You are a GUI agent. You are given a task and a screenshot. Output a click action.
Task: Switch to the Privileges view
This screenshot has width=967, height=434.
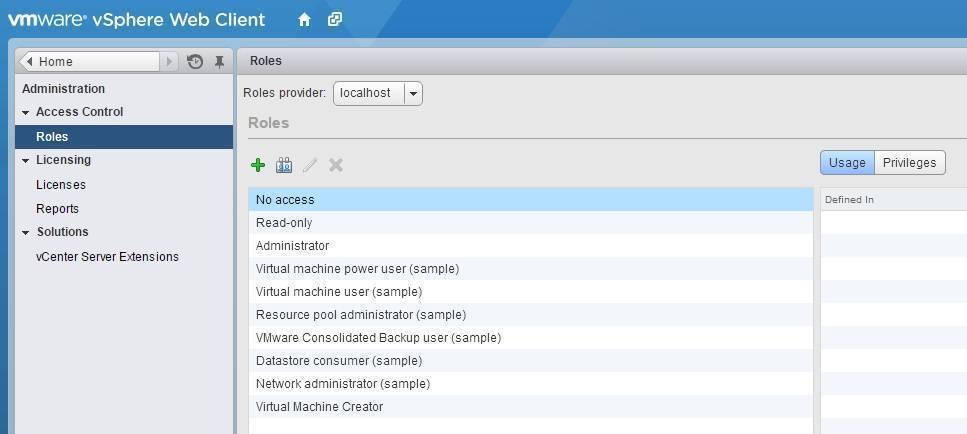[910, 163]
